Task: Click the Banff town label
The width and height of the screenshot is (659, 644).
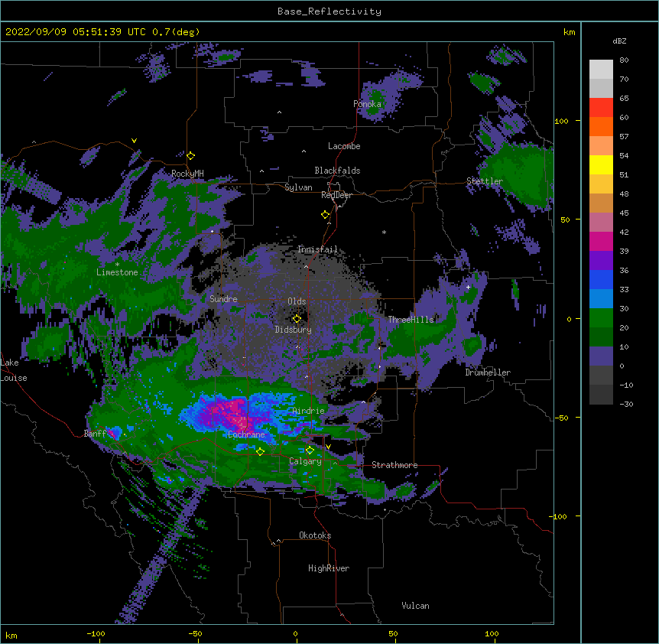Action: click(95, 434)
